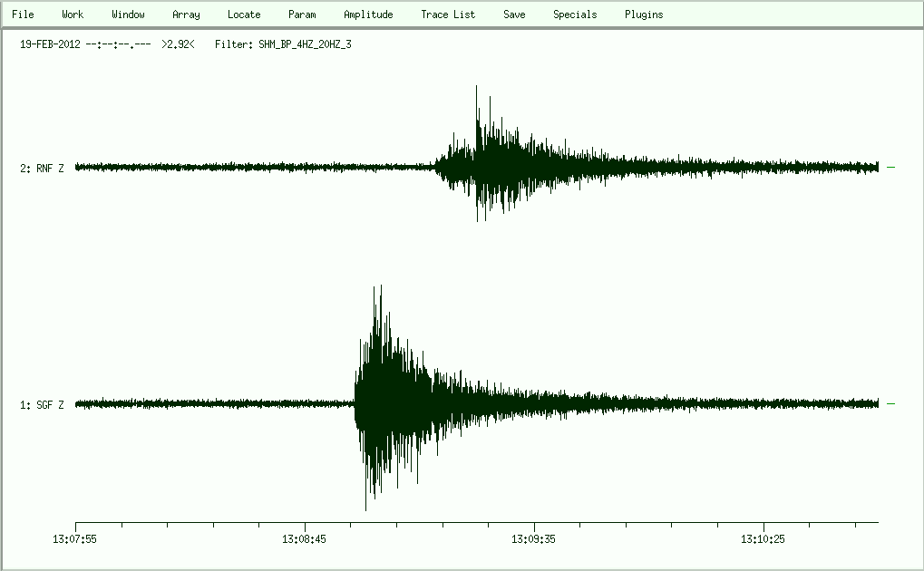Screen dimensions: 924x571
Task: Click the green marker right of RNF trace
Action: pos(890,167)
